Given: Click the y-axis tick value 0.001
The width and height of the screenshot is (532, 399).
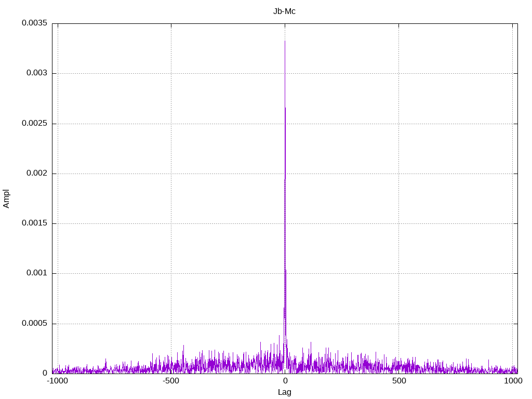Looking at the screenshot, I should 37,273.
